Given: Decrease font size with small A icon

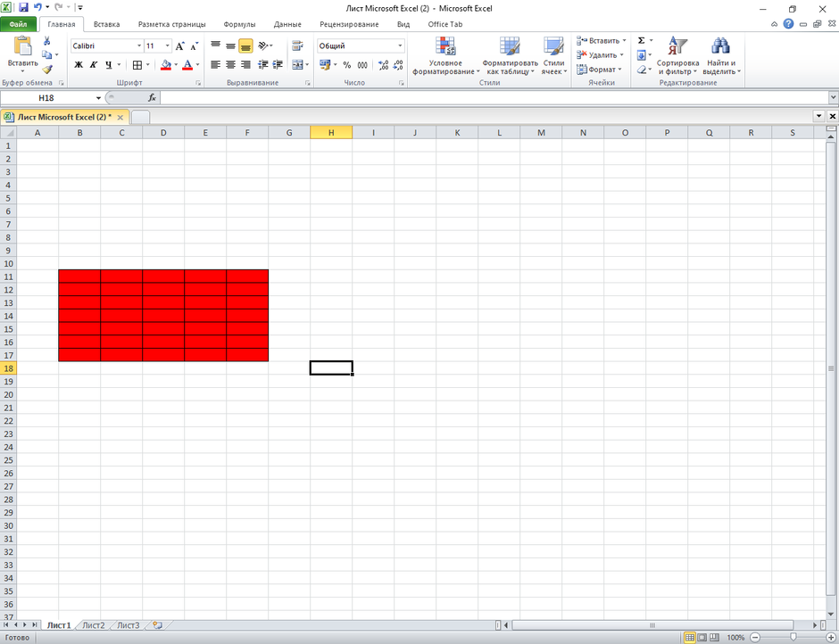Looking at the screenshot, I should coord(195,46).
